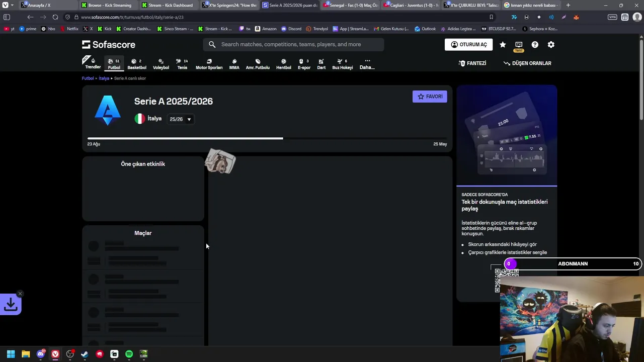The height and width of the screenshot is (362, 644).
Task: Open Motor Sporları category
Action: click(x=209, y=63)
